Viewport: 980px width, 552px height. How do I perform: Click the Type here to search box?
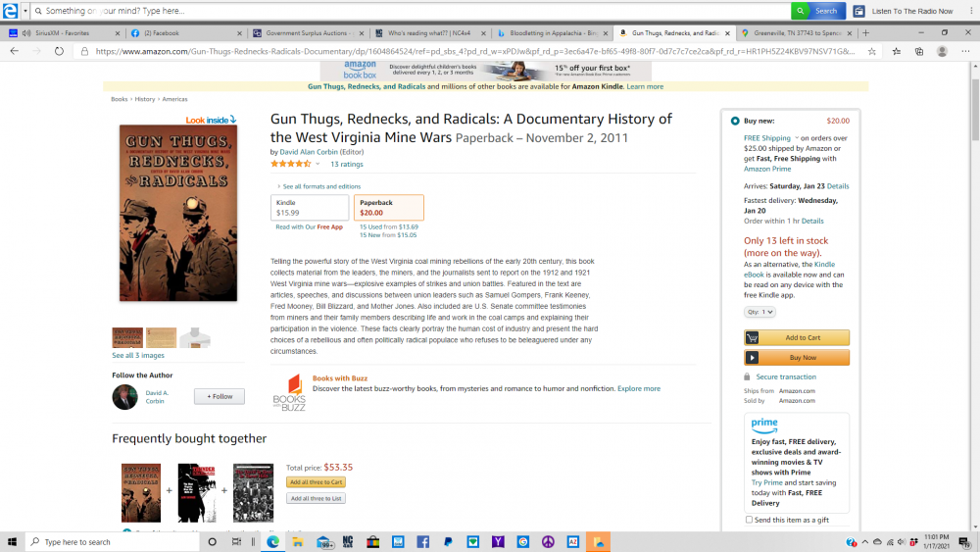pos(113,542)
